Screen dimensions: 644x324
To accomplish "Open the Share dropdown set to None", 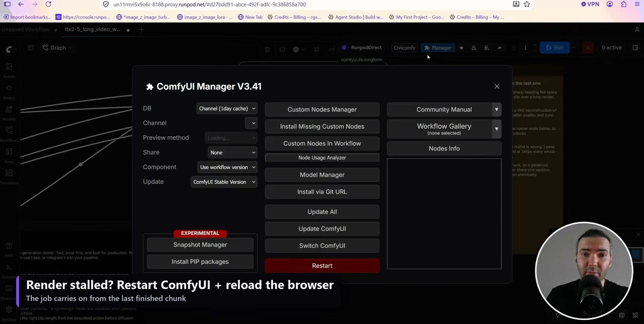I will [x=233, y=152].
